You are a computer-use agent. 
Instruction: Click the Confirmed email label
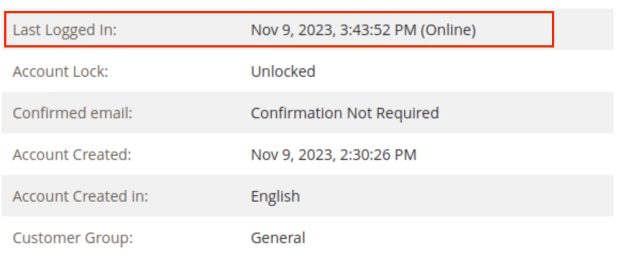pos(73,113)
